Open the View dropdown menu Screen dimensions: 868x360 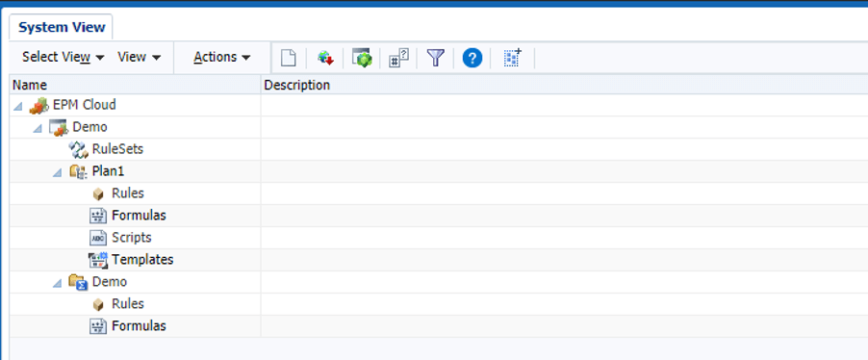pyautogui.click(x=139, y=57)
